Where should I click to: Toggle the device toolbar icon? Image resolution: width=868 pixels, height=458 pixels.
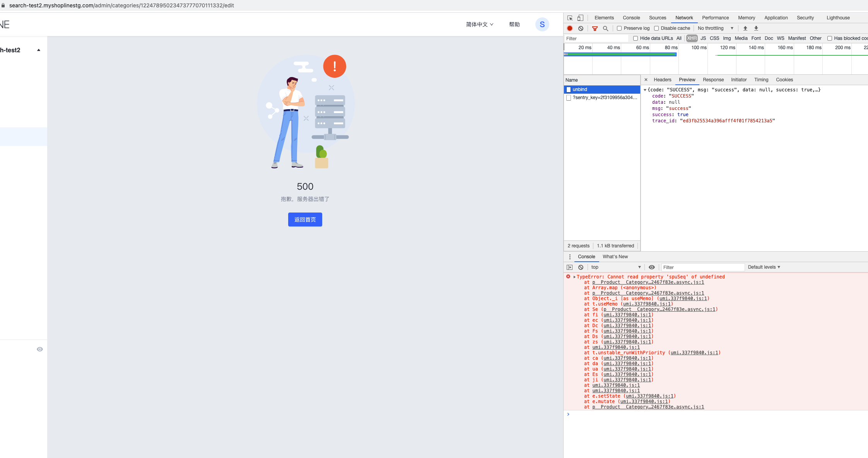tap(580, 18)
